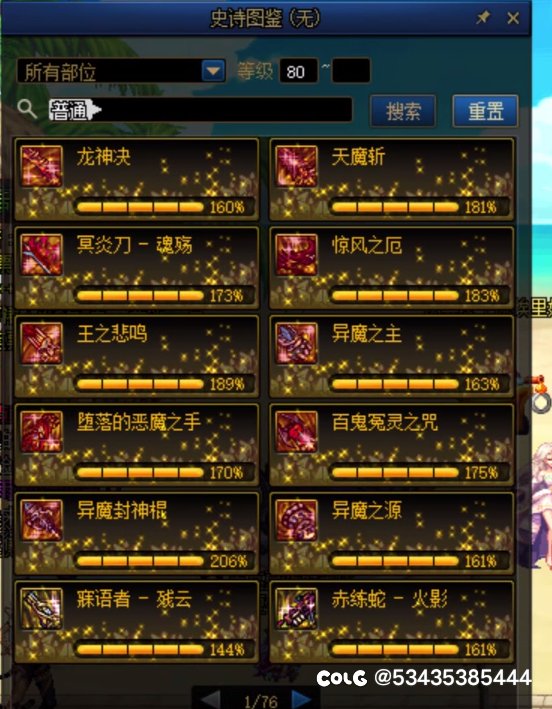
Task: Pin the 史诗图鉴 window
Action: (483, 18)
